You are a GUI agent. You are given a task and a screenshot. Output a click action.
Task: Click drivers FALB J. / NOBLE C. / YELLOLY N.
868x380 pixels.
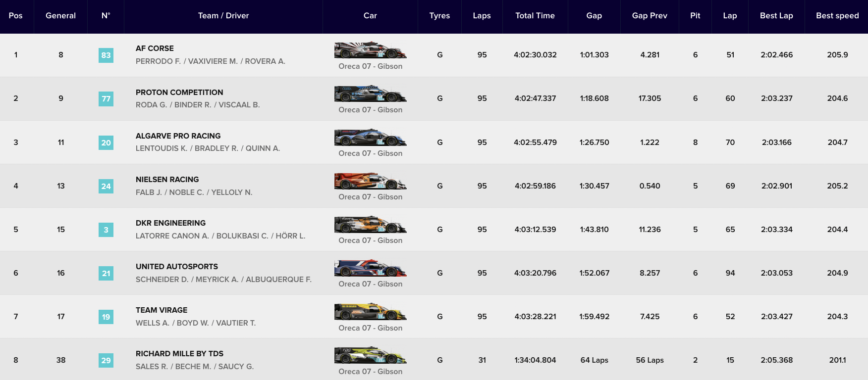pyautogui.click(x=194, y=192)
